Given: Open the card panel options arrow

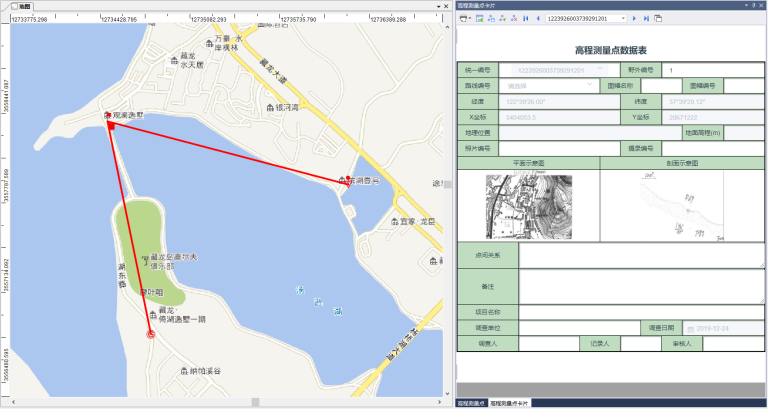Looking at the screenshot, I should [x=747, y=5].
